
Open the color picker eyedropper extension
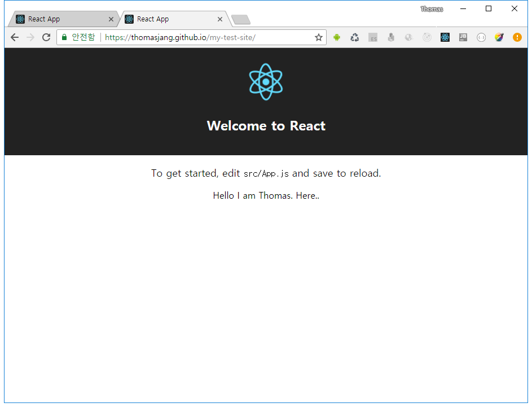pos(499,37)
